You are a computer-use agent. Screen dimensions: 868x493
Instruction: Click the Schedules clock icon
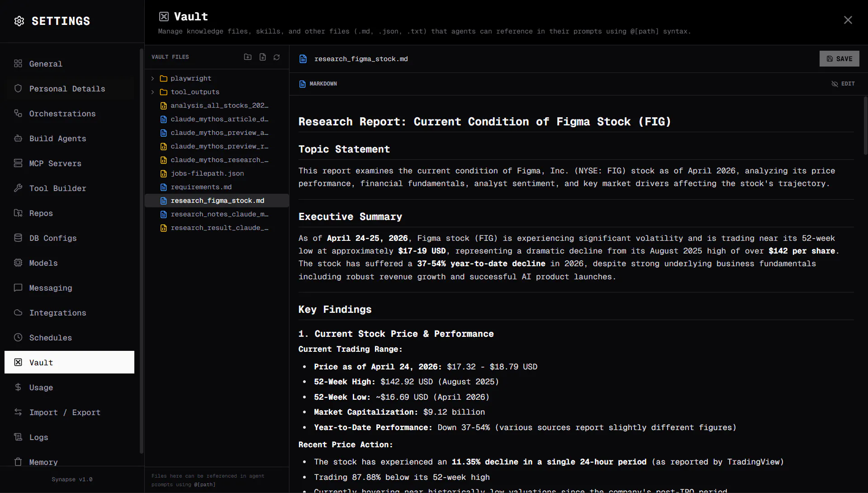click(x=18, y=337)
